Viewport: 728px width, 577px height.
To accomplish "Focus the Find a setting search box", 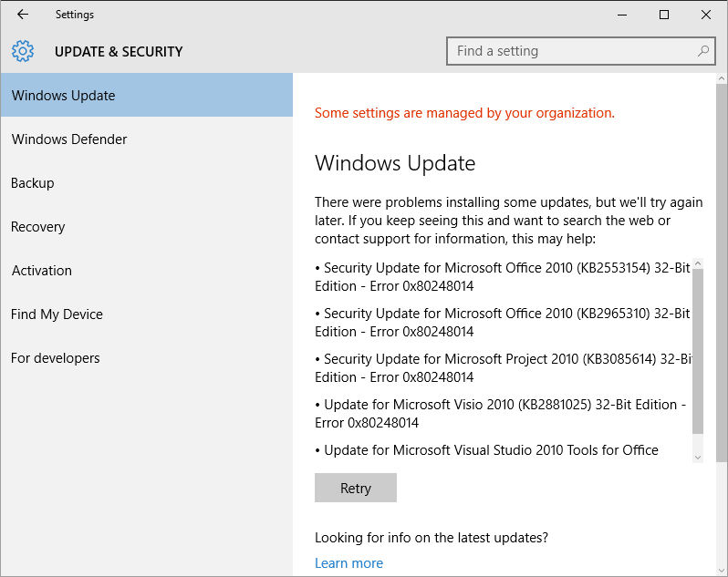I will tap(581, 51).
